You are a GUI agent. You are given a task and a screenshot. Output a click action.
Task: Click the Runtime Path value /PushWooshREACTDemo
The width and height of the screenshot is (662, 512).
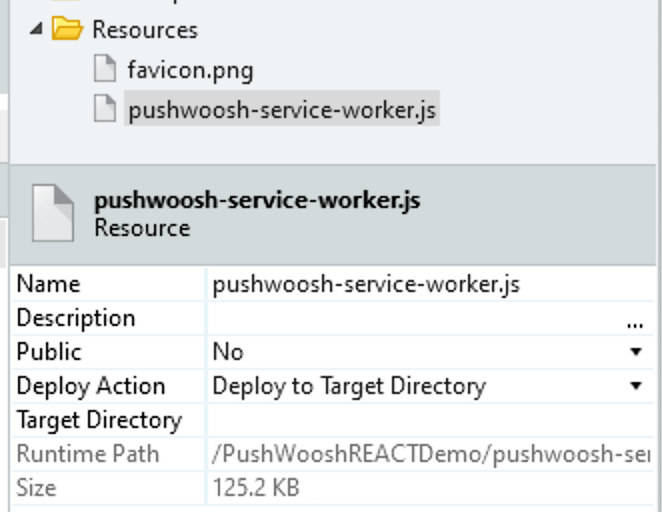pyautogui.click(x=431, y=454)
